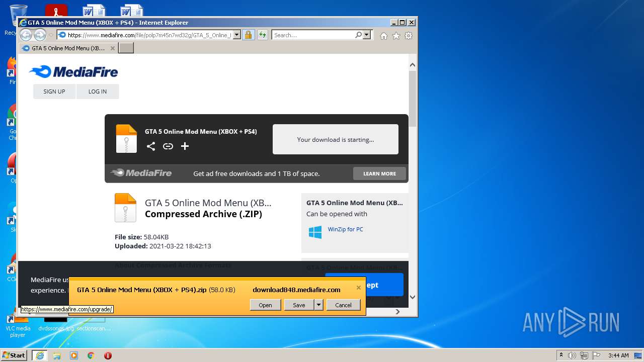Click the SIGN UP button
This screenshot has height=362, width=644.
click(54, 92)
